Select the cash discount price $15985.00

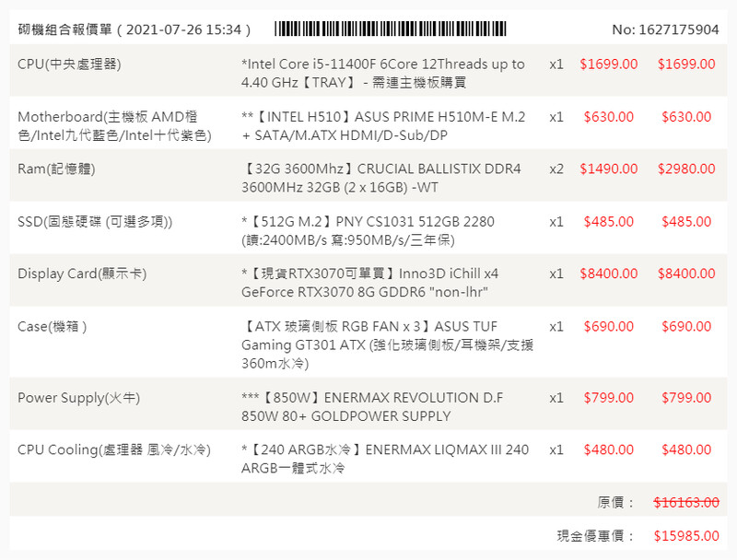[686, 536]
